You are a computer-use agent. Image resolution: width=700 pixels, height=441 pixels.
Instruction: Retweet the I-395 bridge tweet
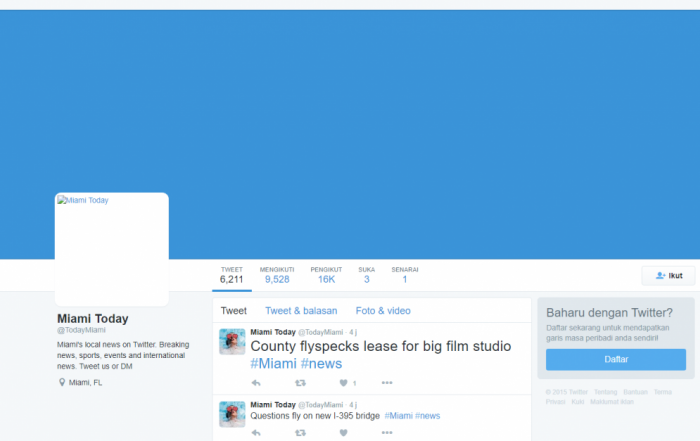pos(300,433)
